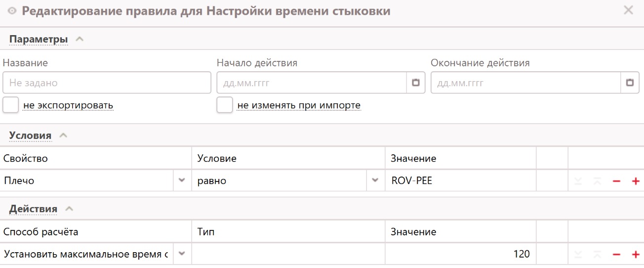The image size is (644, 268).
Task: Tick the не изменять при импорте checkbox
Action: 225,105
